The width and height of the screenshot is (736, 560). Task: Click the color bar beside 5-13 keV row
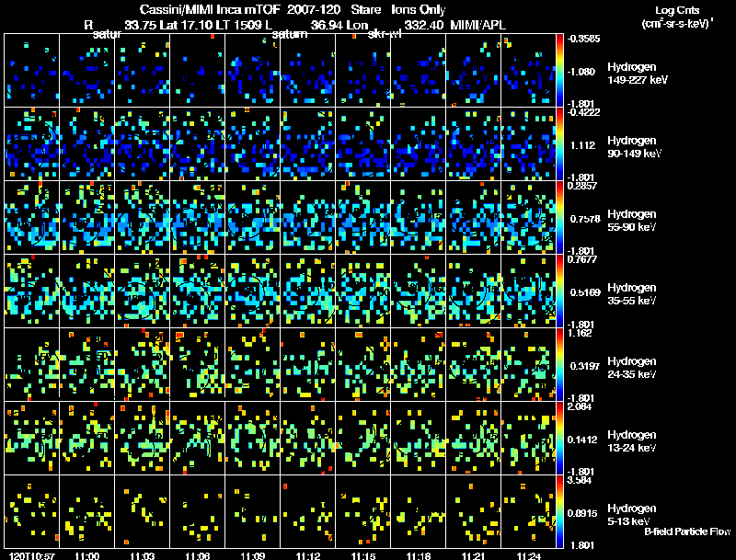point(559,511)
